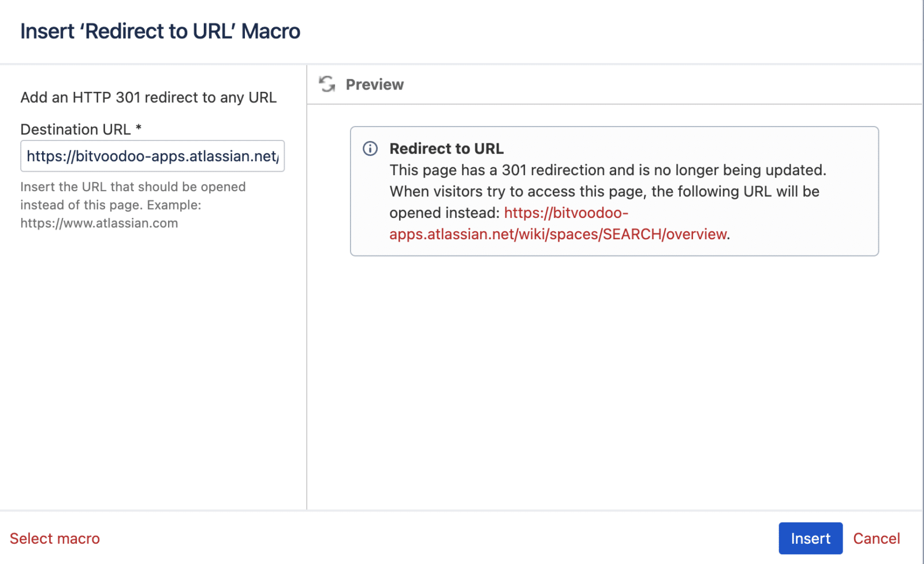This screenshot has width=924, height=564.
Task: Click inside the Destination URL field
Action: (x=152, y=156)
